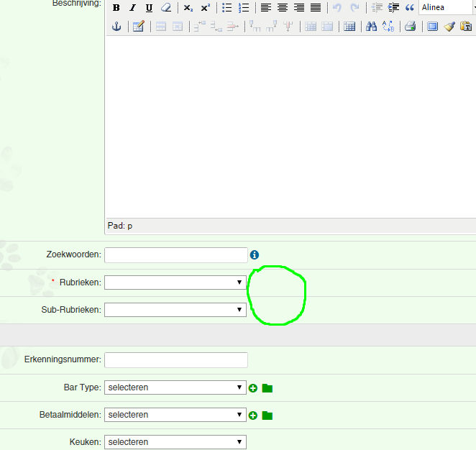Open the Keuken selecteren dropdown
Viewport: 476px width, 450px height.
(175, 442)
